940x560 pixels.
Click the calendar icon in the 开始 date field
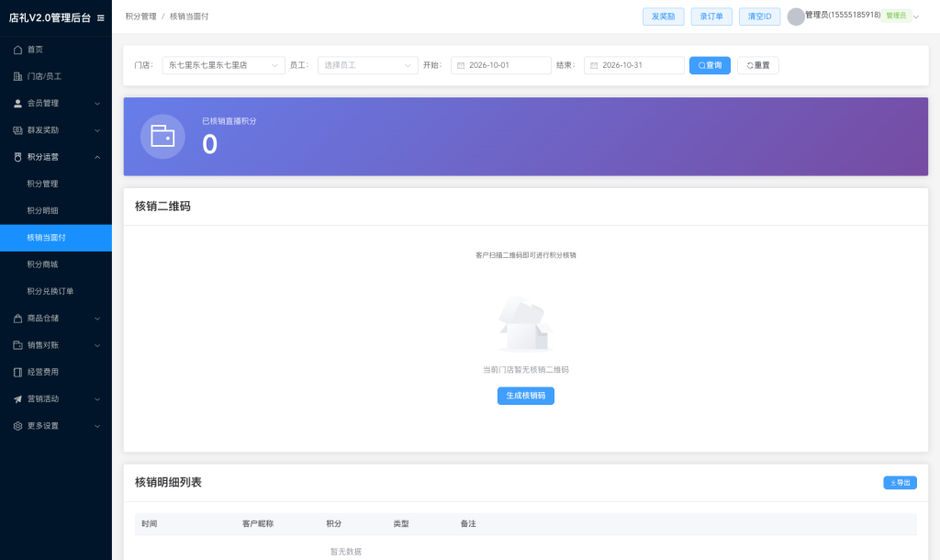click(461, 65)
